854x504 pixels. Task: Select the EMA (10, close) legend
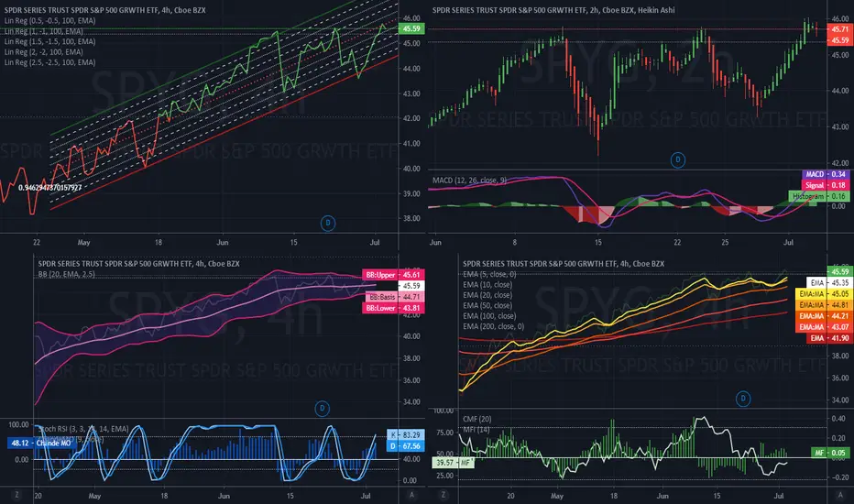pyautogui.click(x=487, y=284)
